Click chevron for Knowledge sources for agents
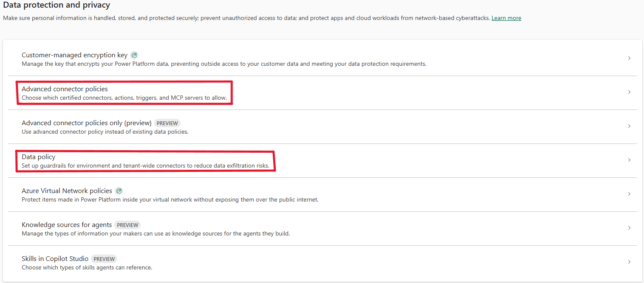The height and width of the screenshot is (283, 644). [x=629, y=228]
